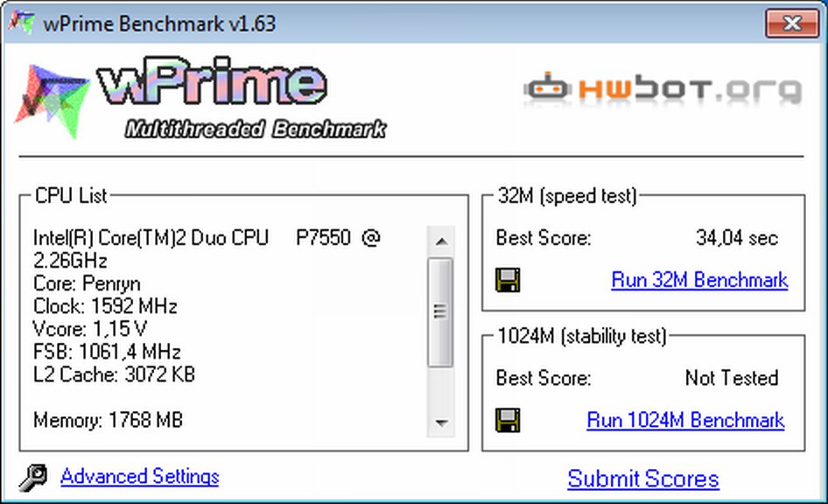The width and height of the screenshot is (828, 504).
Task: Click Submit Scores link
Action: tap(642, 479)
